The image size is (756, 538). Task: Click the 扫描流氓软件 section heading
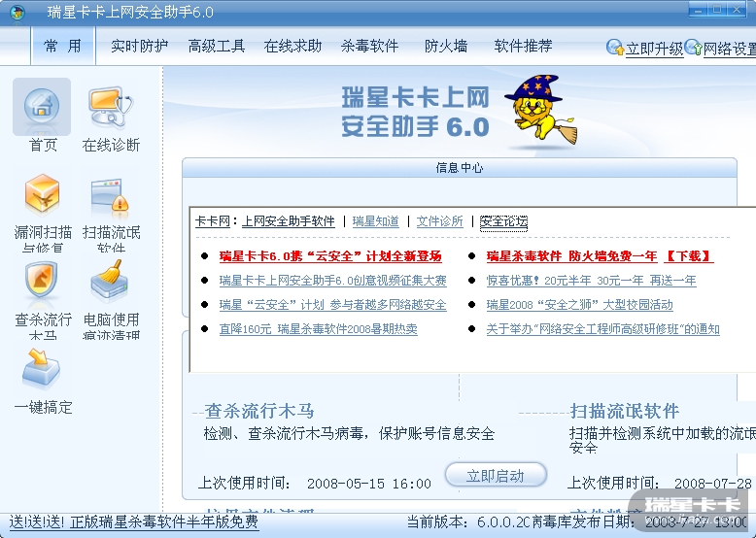[x=625, y=411]
